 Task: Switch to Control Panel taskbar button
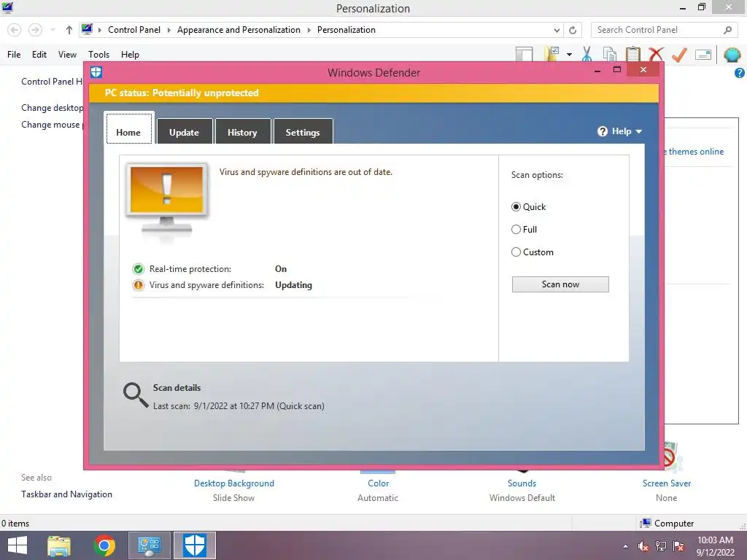click(x=149, y=545)
